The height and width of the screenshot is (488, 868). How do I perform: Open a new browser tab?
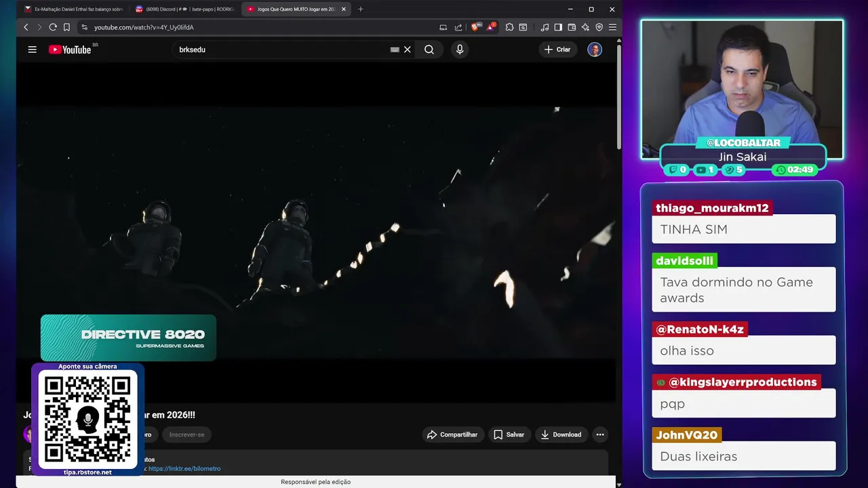(x=360, y=9)
